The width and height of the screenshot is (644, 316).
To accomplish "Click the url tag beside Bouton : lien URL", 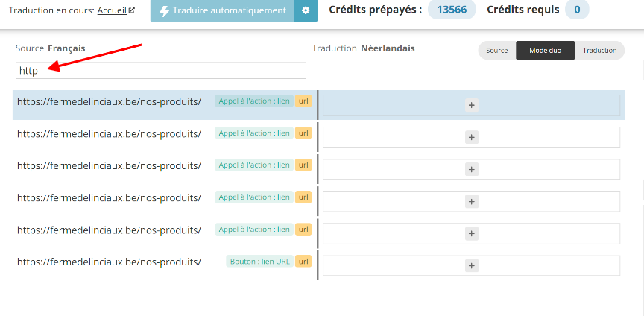I will point(303,262).
